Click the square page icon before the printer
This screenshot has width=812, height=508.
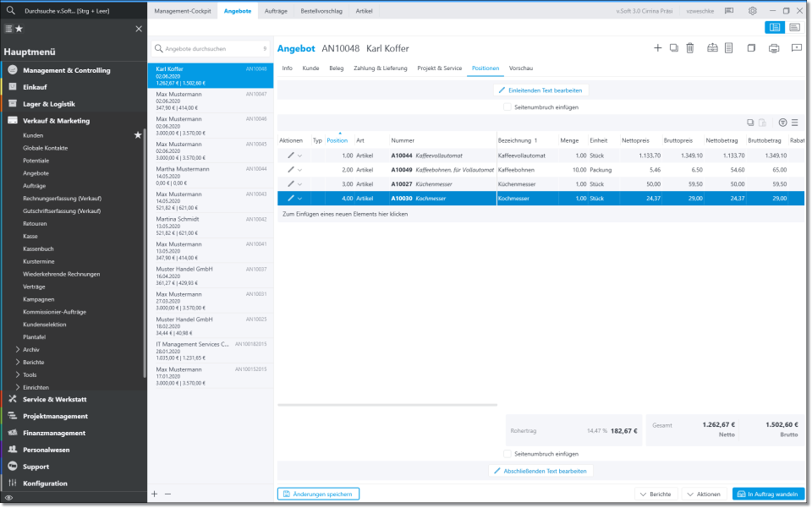click(751, 48)
